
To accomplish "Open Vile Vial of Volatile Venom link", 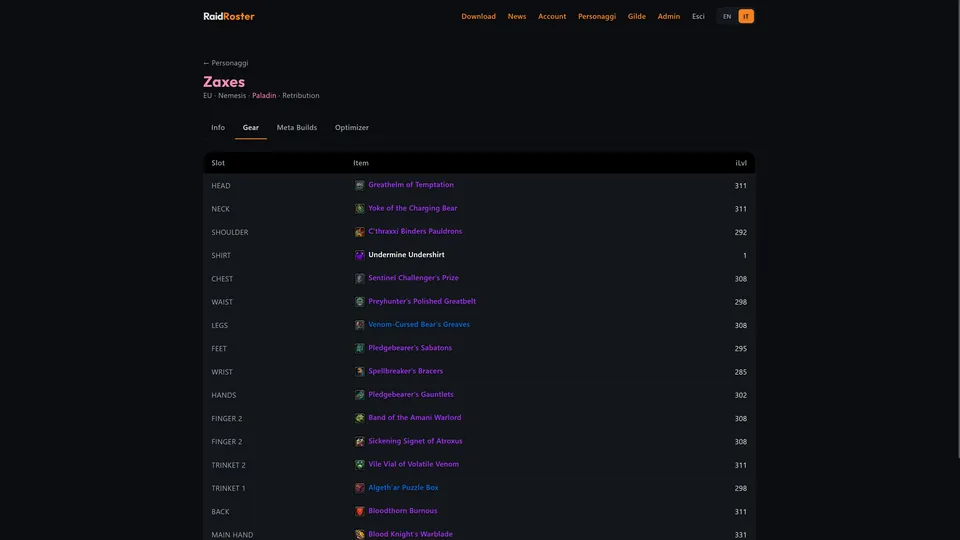I will [413, 464].
